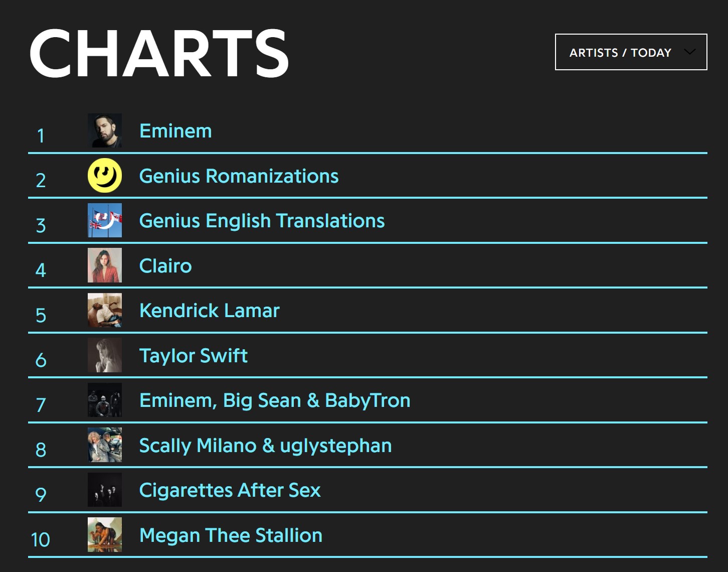Click the number 1 chart rank
The height and width of the screenshot is (572, 728).
(41, 135)
